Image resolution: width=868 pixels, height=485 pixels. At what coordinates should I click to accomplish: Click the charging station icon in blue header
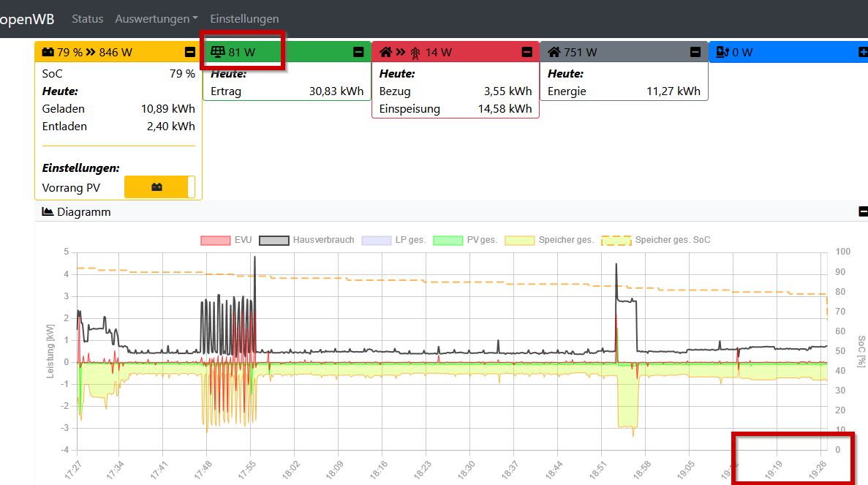pos(722,52)
